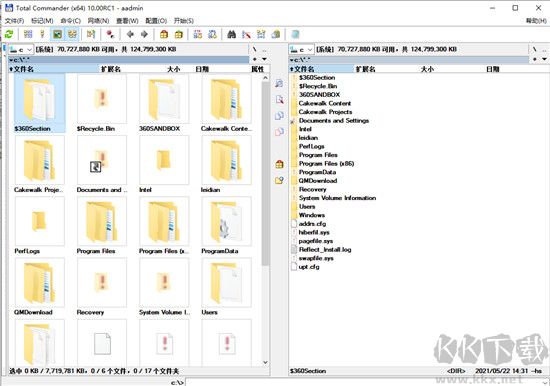
Task: Click the left panel vertical scrollbar
Action: (265, 221)
